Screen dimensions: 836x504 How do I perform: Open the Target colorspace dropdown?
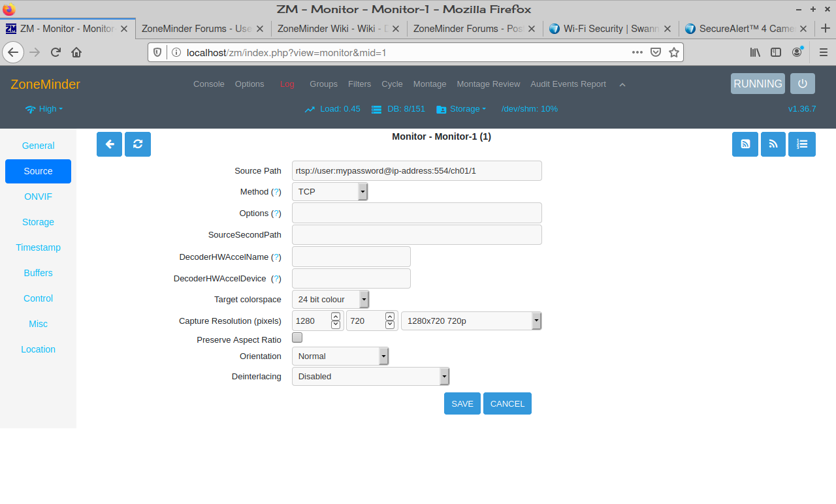tap(330, 300)
